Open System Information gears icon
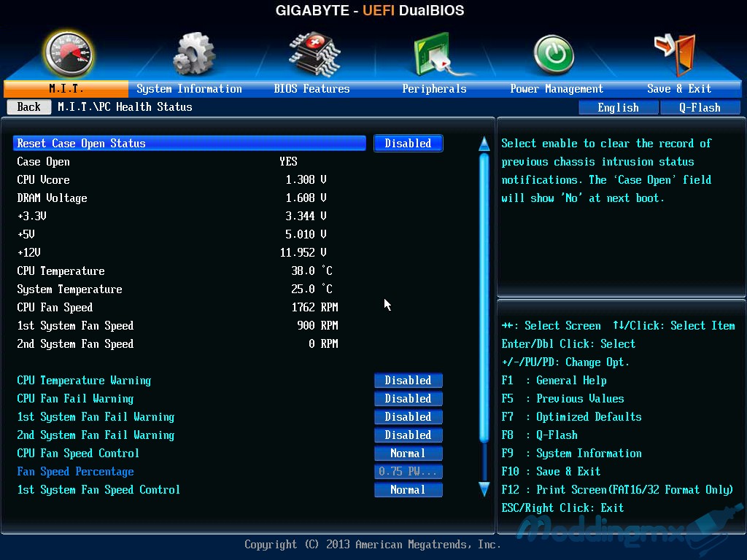Screen dimensions: 747x560 (193, 54)
